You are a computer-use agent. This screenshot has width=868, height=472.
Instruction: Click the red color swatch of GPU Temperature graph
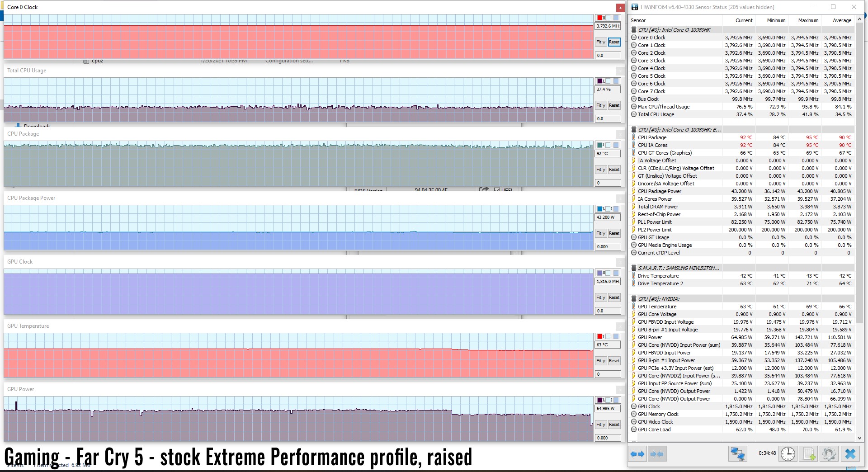tap(600, 337)
